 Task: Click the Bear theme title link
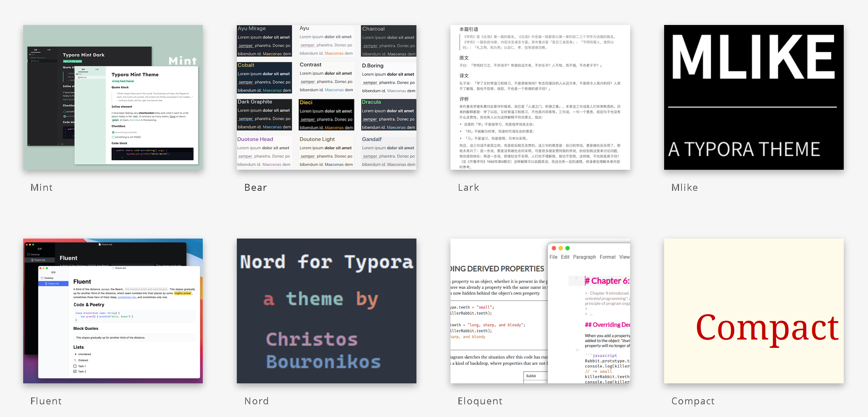[256, 188]
